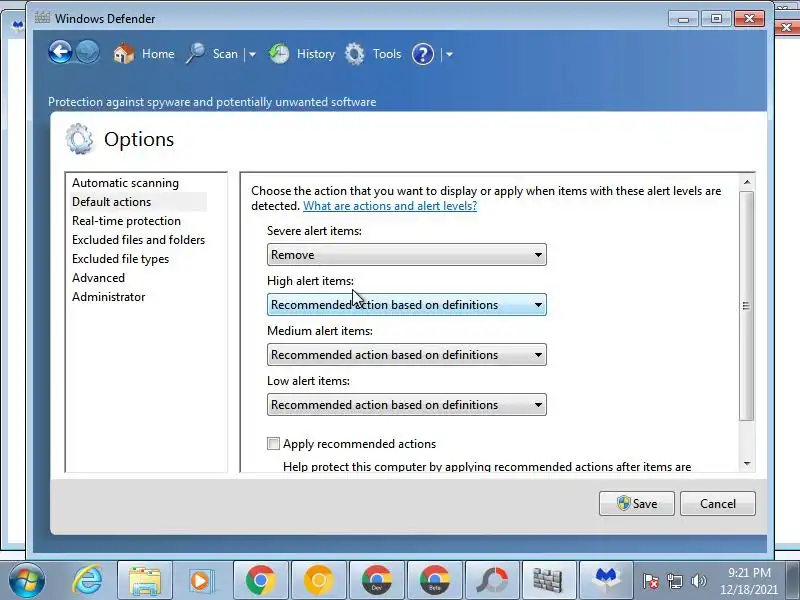Image resolution: width=800 pixels, height=600 pixels.
Task: Select Default actions in options list
Action: coord(112,202)
